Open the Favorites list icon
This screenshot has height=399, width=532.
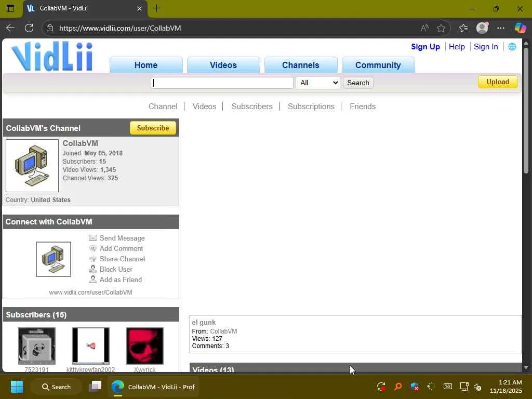coord(463,28)
